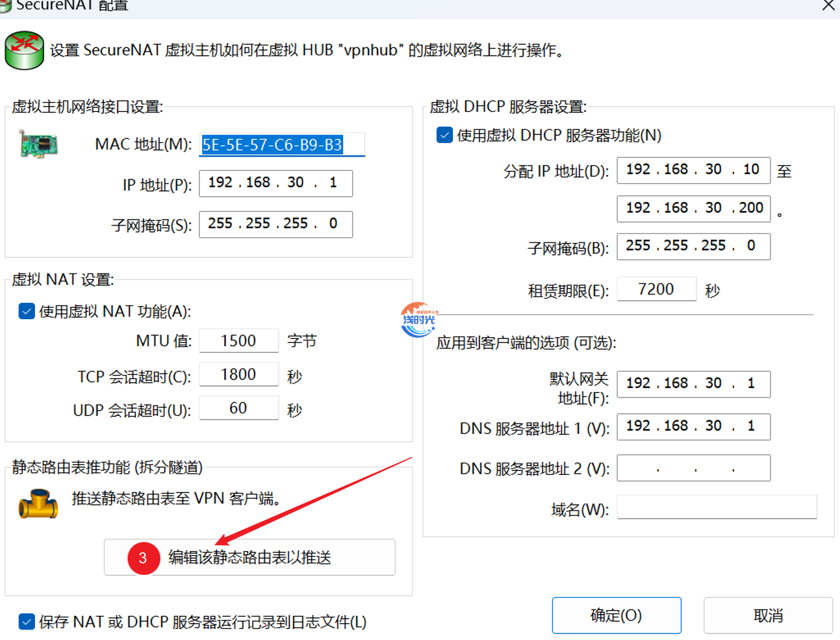Screen dimensions: 840x640
Task: Confirm settings with the 确定(O) button
Action: (x=616, y=615)
